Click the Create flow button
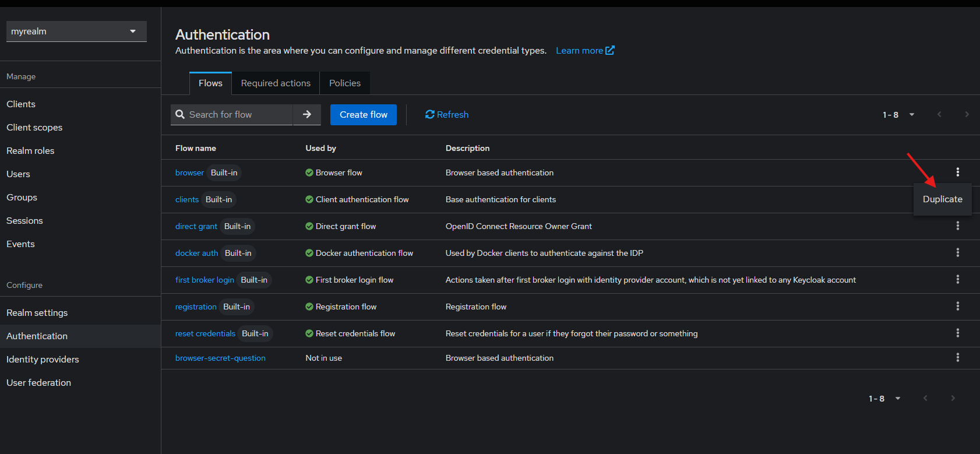The width and height of the screenshot is (980, 454). pos(364,115)
